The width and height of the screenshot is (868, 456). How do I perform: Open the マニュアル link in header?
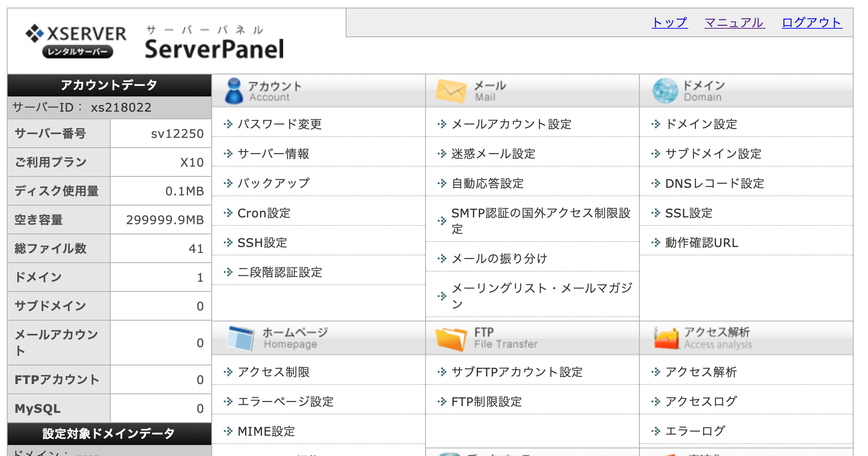pyautogui.click(x=734, y=22)
